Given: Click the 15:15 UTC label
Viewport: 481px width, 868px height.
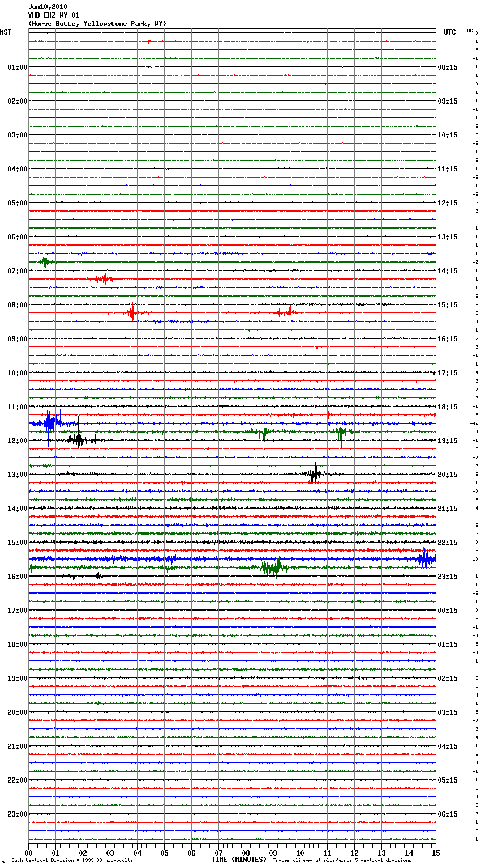Looking at the screenshot, I should [448, 305].
